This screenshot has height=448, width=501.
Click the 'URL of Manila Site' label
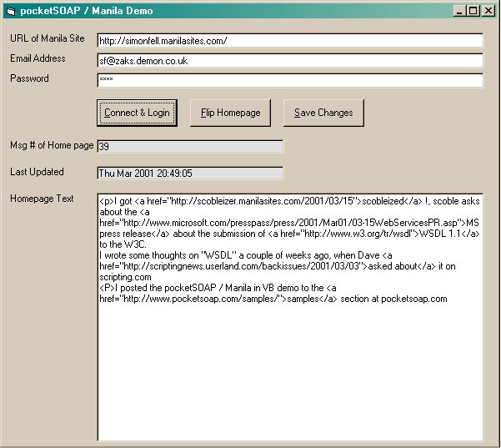point(48,38)
